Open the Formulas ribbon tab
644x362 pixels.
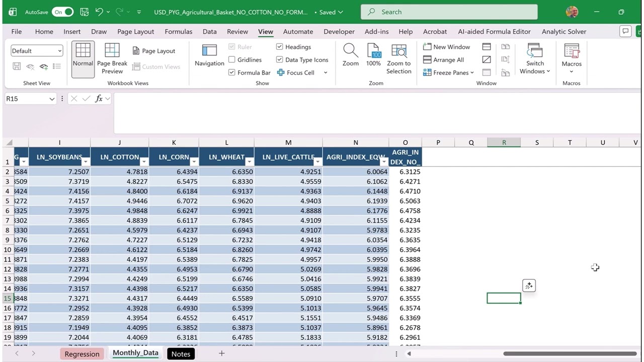tap(179, 31)
